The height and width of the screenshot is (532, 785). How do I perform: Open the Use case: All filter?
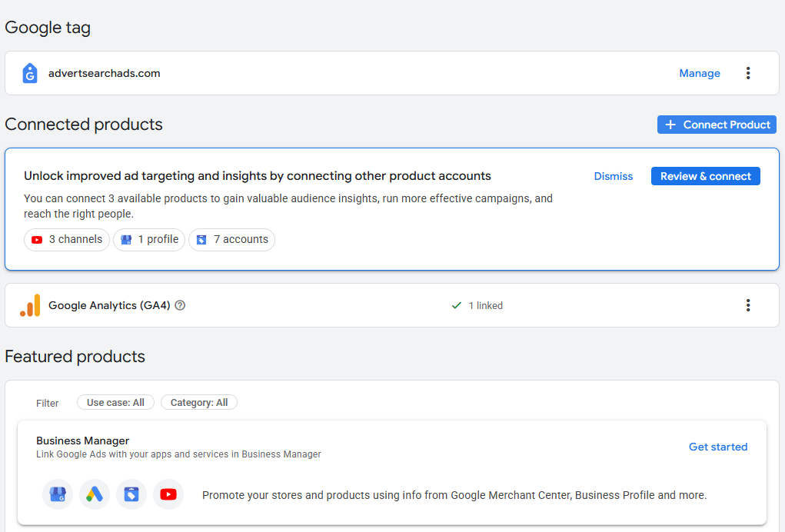pos(115,402)
